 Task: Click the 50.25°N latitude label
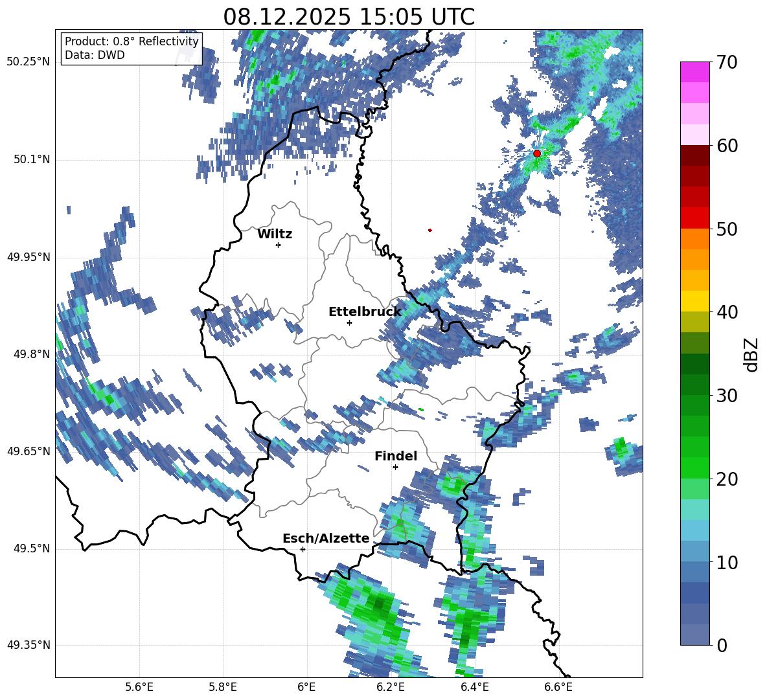click(x=29, y=62)
